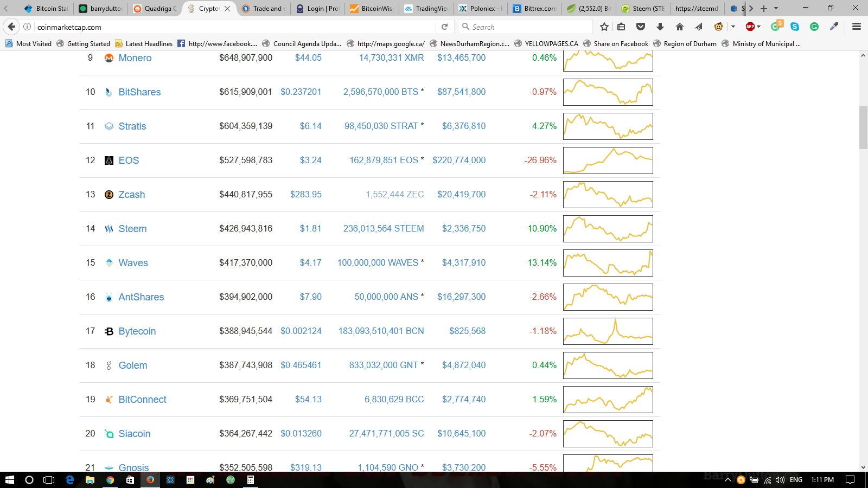Screen dimensions: 868x488
Task: Open Windows Start menu
Action: tap(9, 480)
